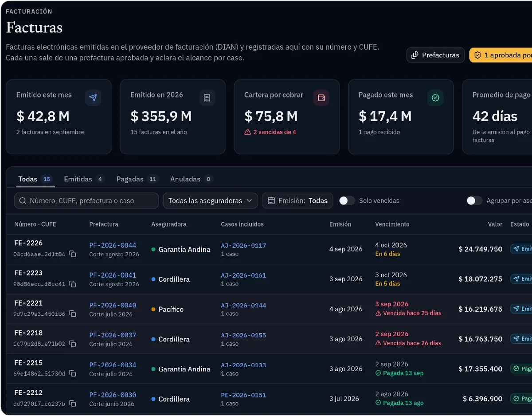Switch to Emitidas tab
This screenshot has width=532, height=416.
pos(84,179)
